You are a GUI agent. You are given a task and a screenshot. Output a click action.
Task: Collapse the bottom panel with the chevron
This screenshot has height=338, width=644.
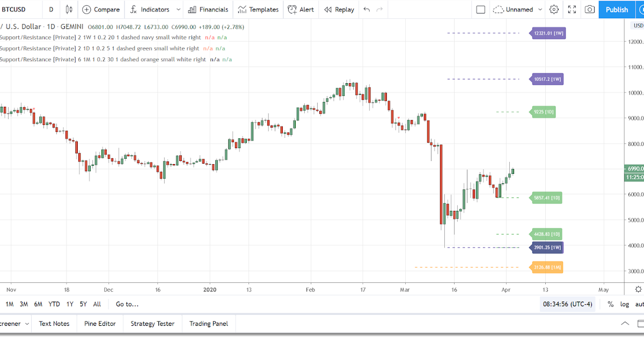pyautogui.click(x=625, y=324)
